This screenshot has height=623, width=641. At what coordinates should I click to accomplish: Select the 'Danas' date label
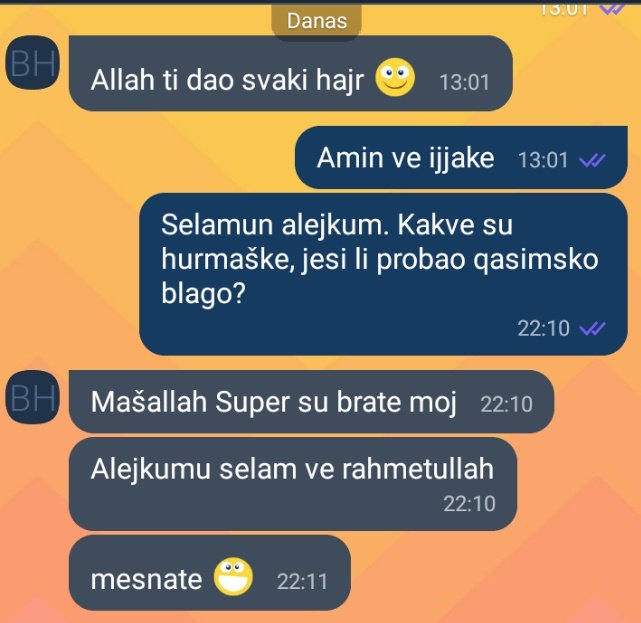click(x=317, y=21)
